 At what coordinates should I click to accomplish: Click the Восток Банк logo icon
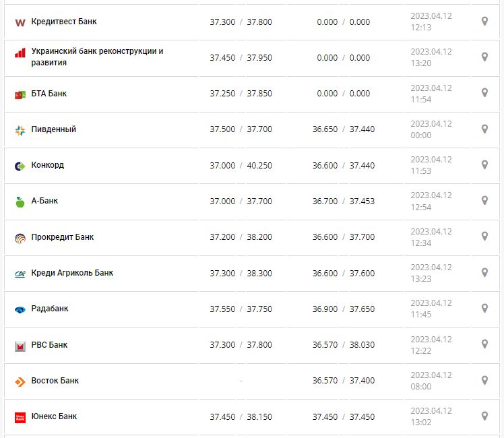click(x=20, y=381)
